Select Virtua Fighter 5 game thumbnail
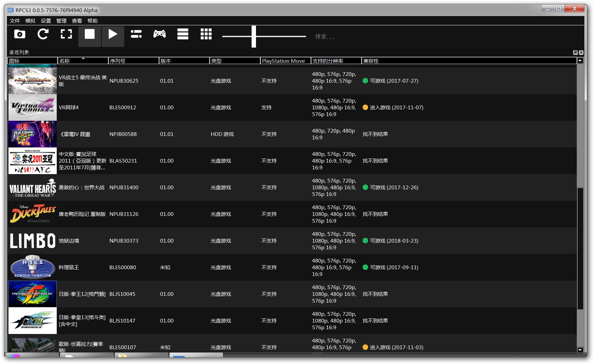Screen dimensions: 594x364 [32, 81]
